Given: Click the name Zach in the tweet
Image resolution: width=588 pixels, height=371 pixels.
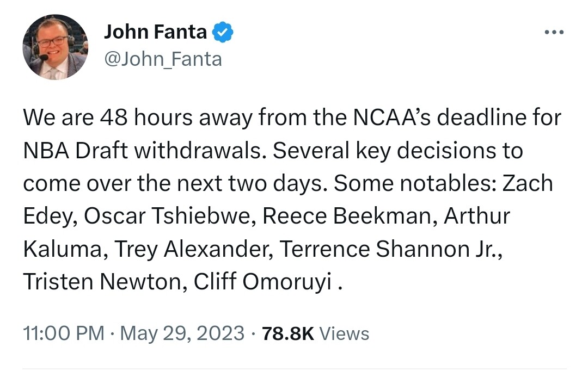Looking at the screenshot, I should [x=527, y=183].
